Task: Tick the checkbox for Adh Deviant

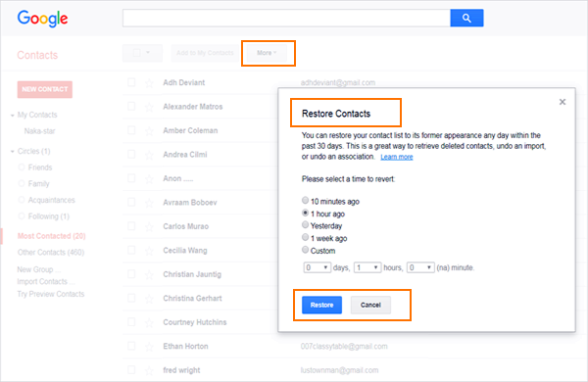Action: tap(131, 82)
